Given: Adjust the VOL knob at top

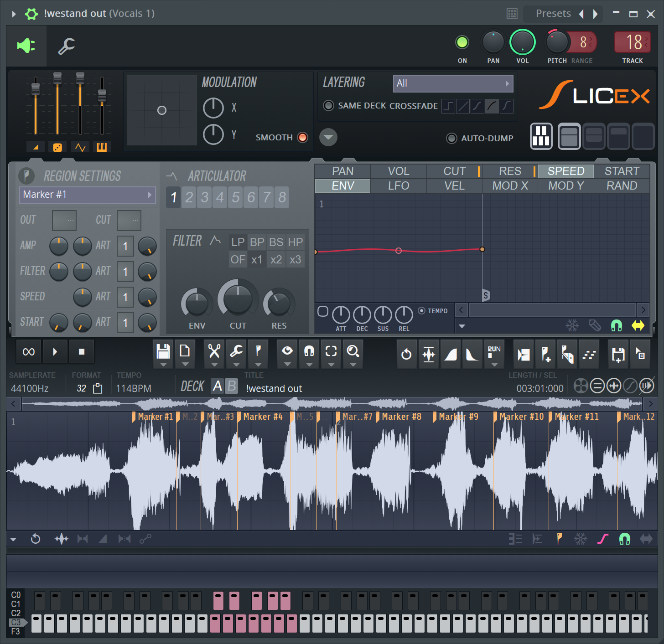Looking at the screenshot, I should coord(522,42).
